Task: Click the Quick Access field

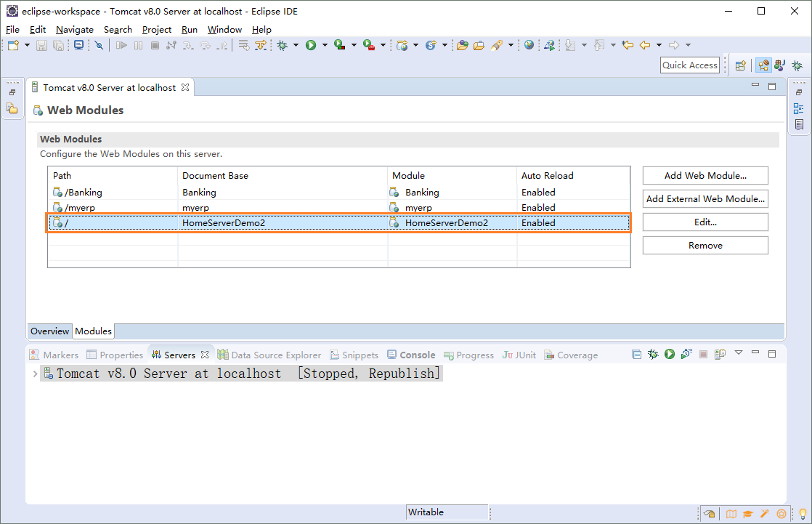Action: 690,65
